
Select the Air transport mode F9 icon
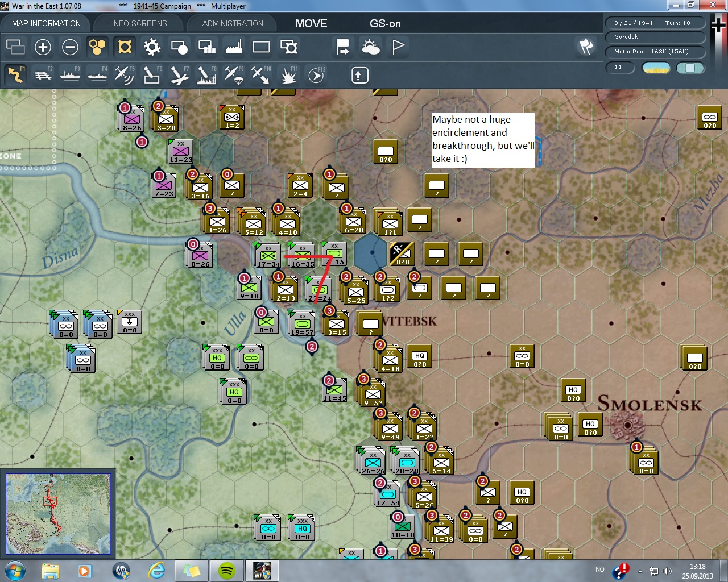[234, 75]
